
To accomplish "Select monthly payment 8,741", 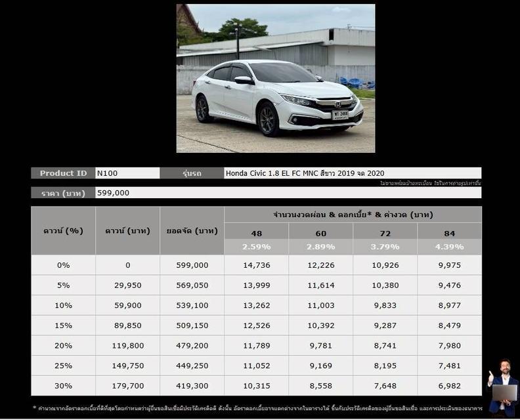I will click(x=385, y=345).
